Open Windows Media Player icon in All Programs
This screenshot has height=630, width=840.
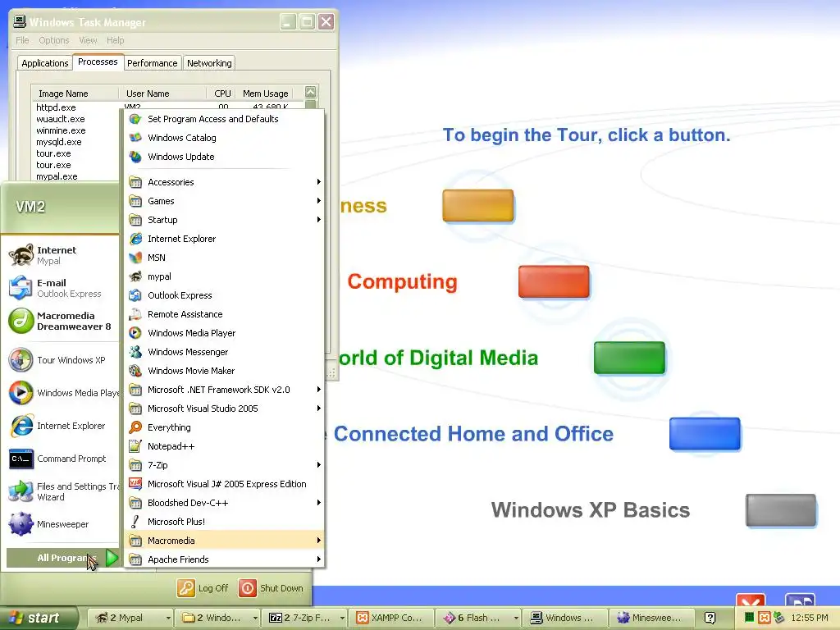135,333
